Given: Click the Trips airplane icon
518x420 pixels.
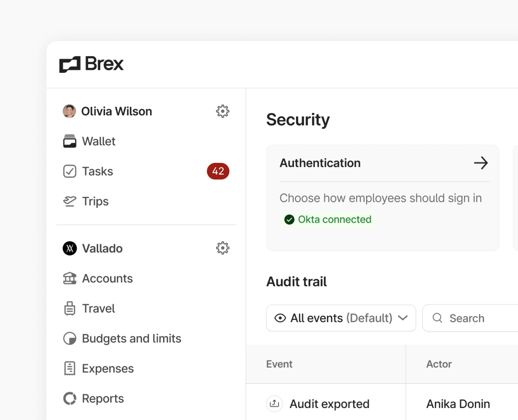Looking at the screenshot, I should pyautogui.click(x=70, y=201).
